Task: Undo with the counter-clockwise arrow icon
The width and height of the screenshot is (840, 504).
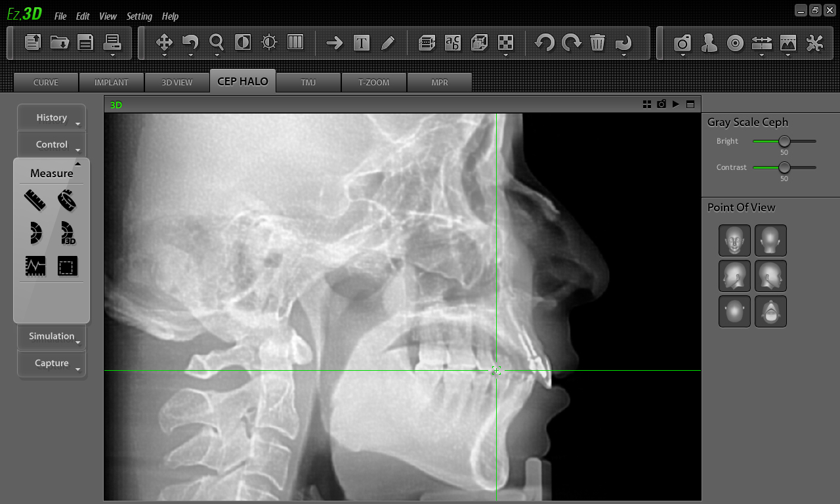Action: click(x=545, y=43)
